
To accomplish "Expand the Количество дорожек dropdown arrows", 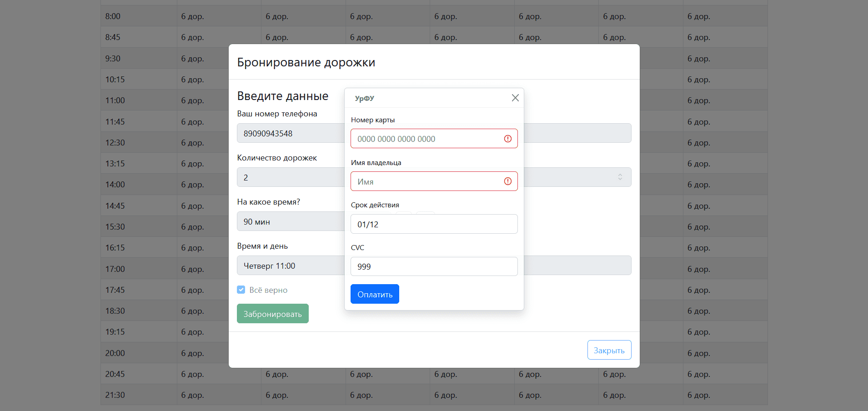I will pos(620,177).
